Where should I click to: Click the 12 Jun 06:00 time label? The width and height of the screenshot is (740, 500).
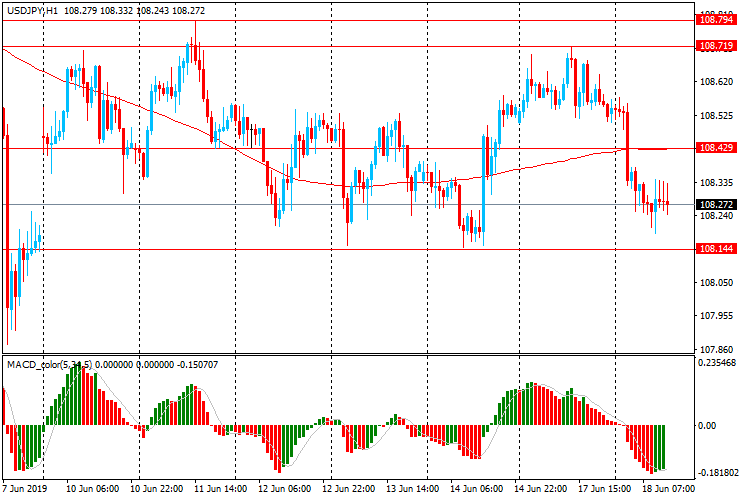click(x=285, y=488)
